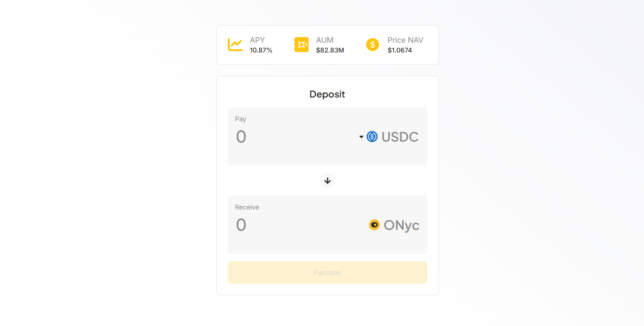Screen dimensions: 644x326
Task: Click the Price NAV label
Action: coord(406,40)
